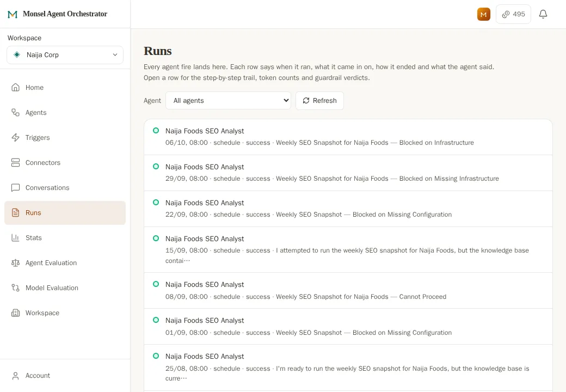
Task: Click the Refresh button
Action: tap(319, 100)
